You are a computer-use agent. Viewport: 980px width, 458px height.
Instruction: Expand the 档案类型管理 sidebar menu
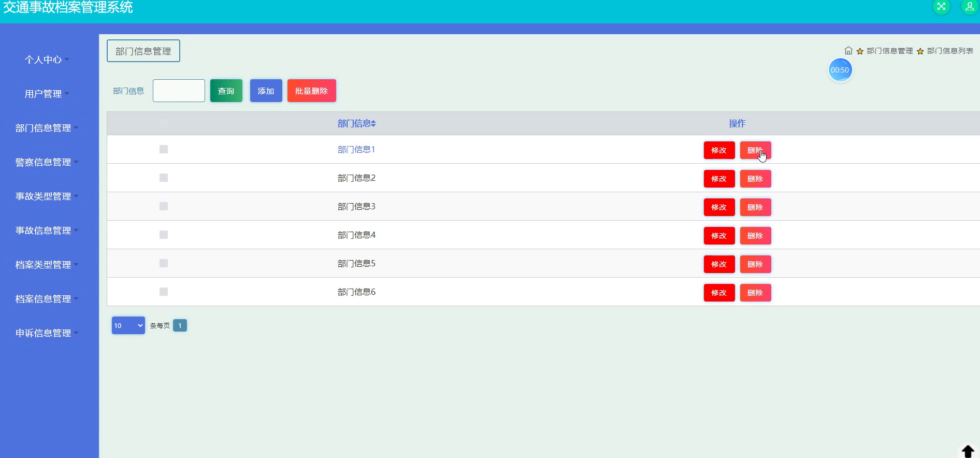click(x=47, y=265)
